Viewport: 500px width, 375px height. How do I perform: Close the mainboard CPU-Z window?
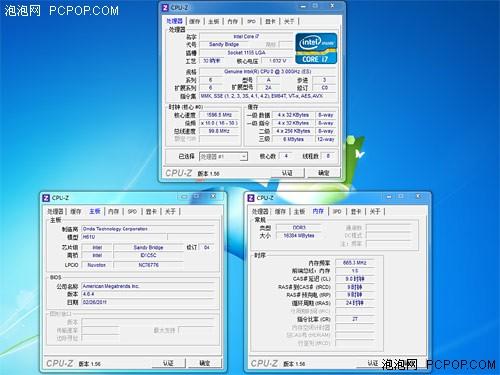tap(213, 197)
